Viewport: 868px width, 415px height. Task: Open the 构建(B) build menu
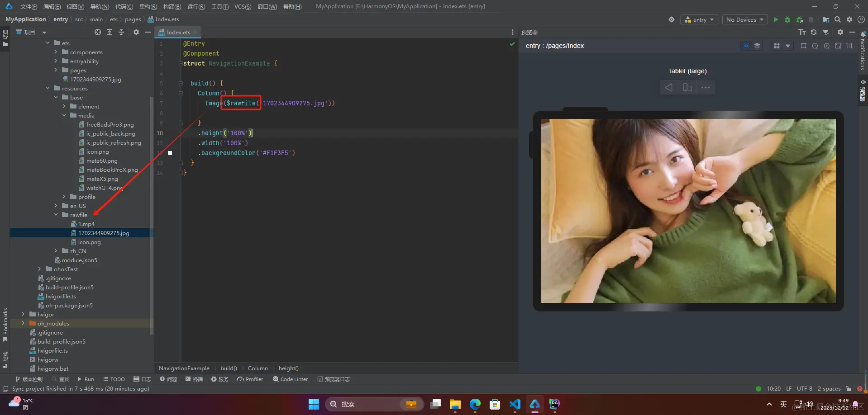172,6
